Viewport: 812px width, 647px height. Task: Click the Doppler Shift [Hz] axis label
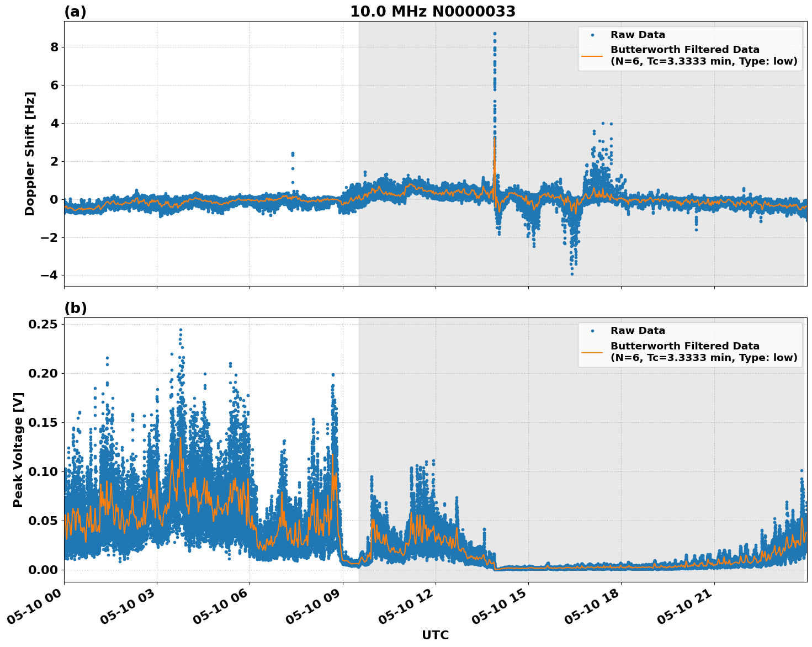click(31, 152)
